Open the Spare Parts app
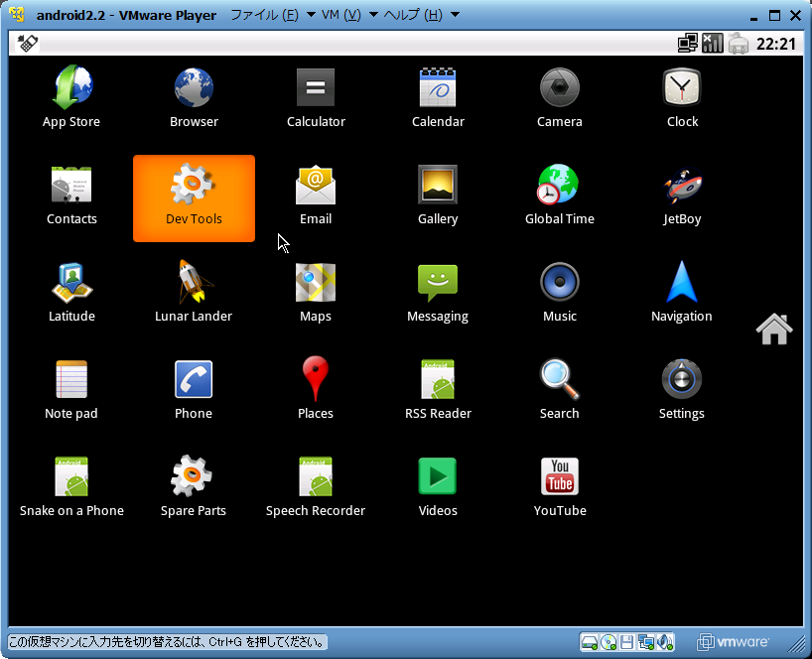Viewport: 812px width, 659px height. click(194, 487)
